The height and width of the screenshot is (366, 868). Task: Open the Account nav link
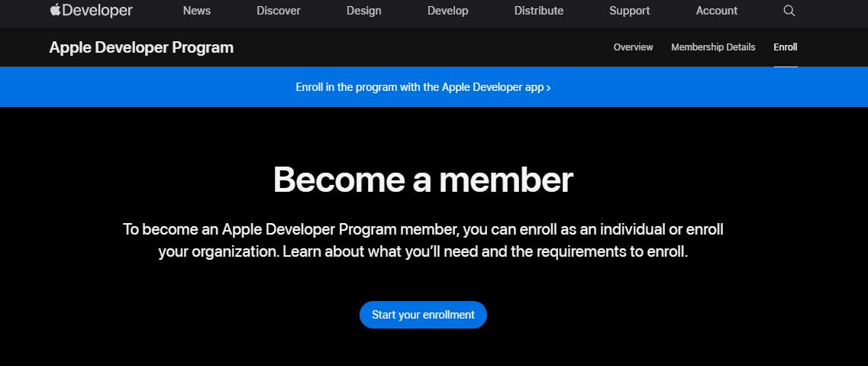coord(717,11)
